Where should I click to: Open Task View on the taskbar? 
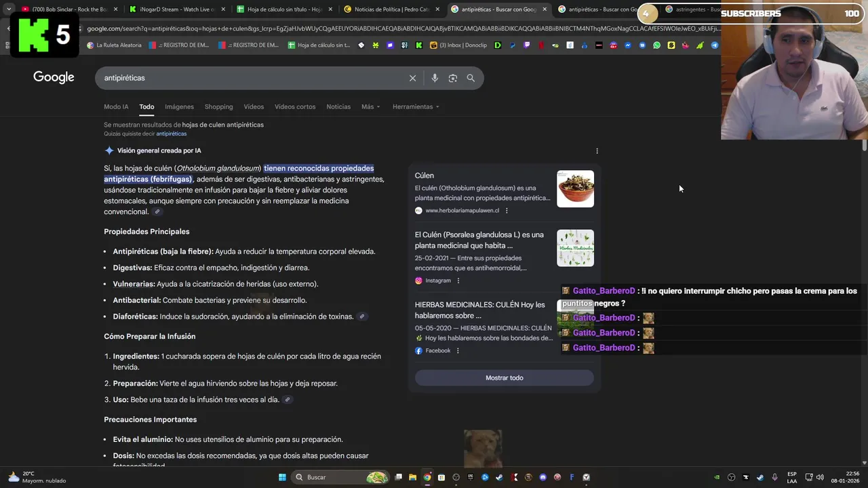click(398, 477)
